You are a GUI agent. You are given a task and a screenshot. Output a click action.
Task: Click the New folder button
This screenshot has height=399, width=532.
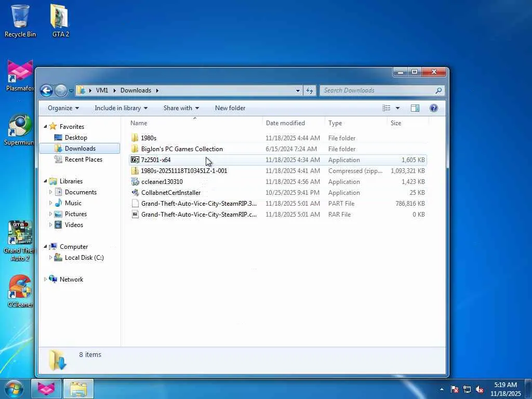coord(230,108)
